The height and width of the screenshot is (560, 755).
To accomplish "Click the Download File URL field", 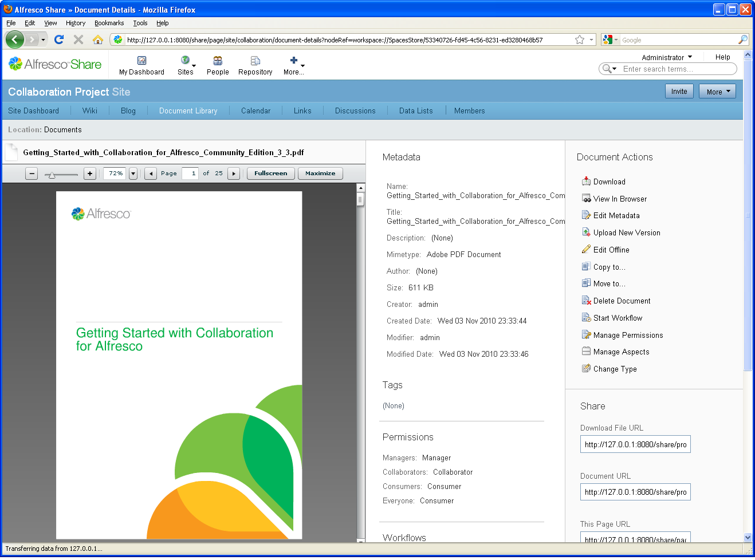I will pos(635,444).
